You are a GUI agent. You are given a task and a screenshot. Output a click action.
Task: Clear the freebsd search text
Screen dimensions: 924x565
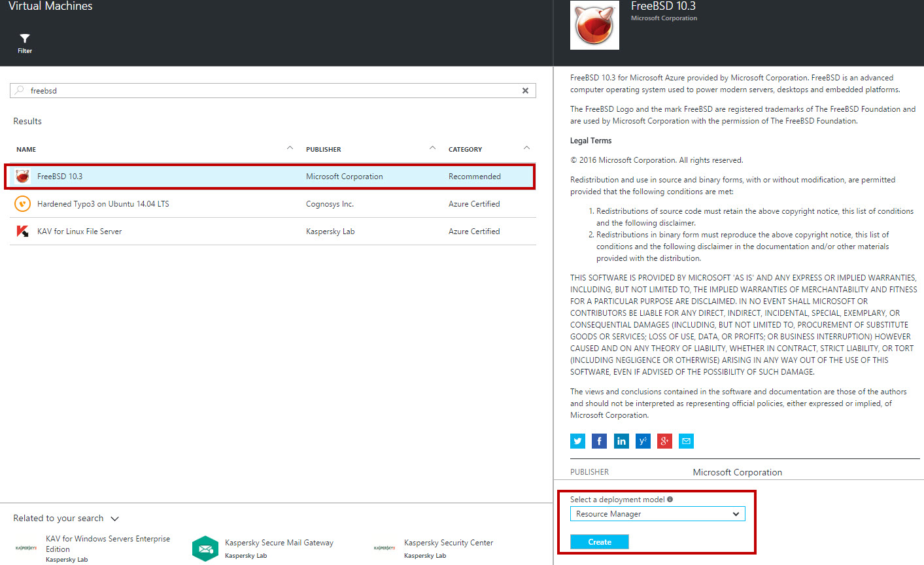click(525, 91)
